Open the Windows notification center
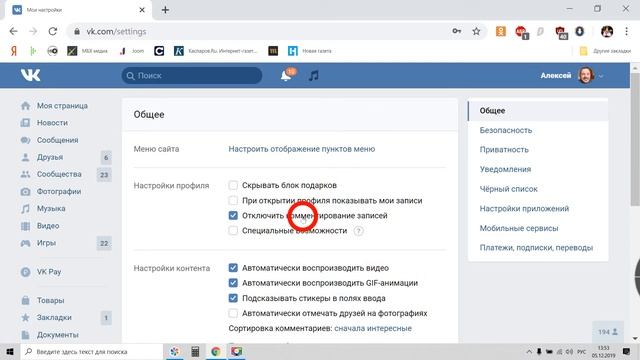 pyautogui.click(x=627, y=351)
